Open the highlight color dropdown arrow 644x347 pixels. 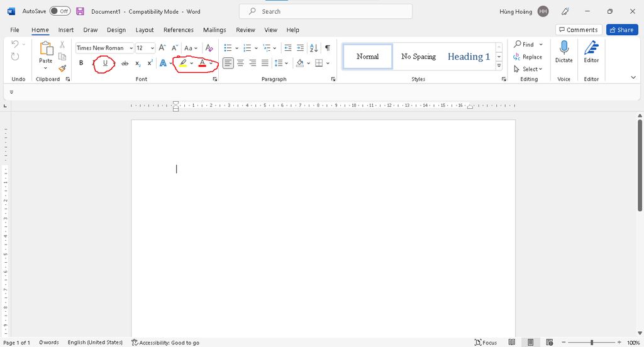pos(192,63)
